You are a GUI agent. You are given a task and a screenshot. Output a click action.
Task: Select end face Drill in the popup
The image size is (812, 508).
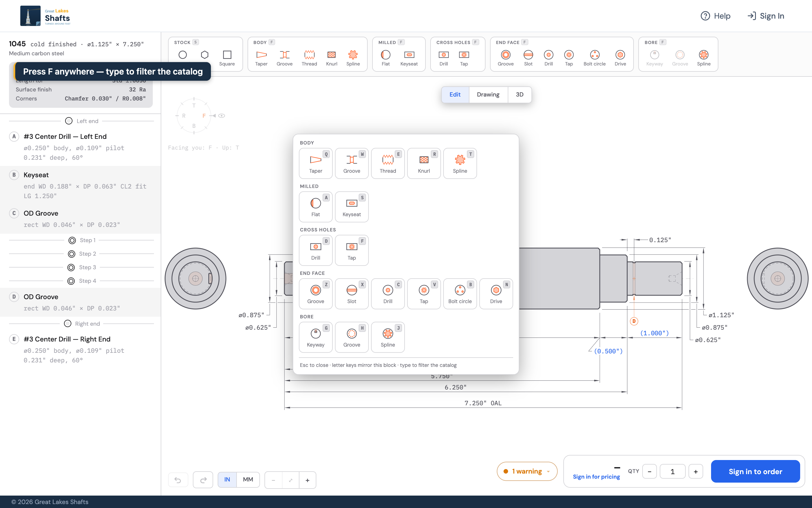click(388, 294)
